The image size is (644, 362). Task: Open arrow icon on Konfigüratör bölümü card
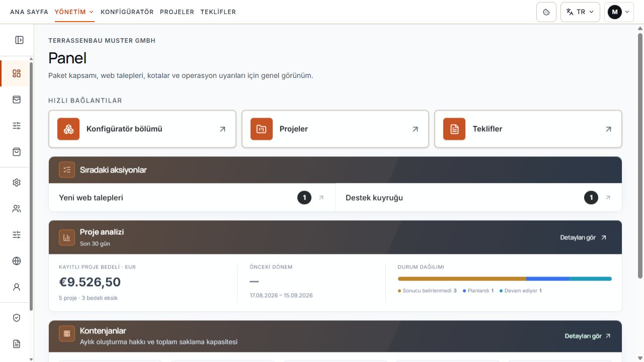click(222, 129)
